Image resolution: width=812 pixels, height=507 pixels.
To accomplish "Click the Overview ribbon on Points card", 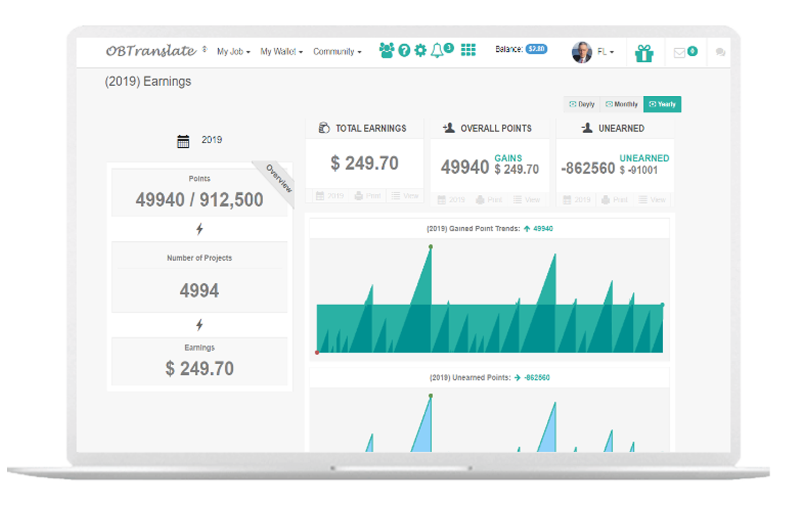I will (279, 179).
